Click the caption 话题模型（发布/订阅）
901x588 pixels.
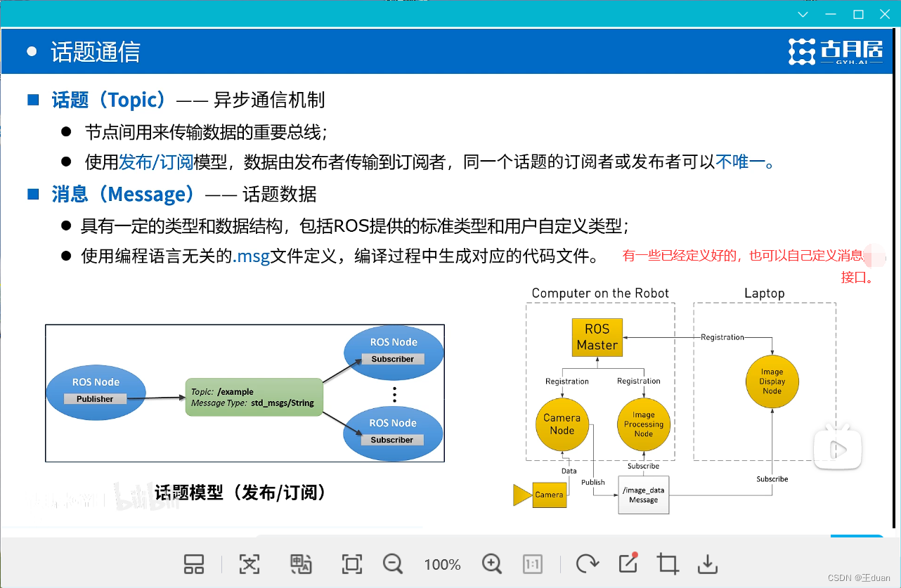(x=240, y=492)
